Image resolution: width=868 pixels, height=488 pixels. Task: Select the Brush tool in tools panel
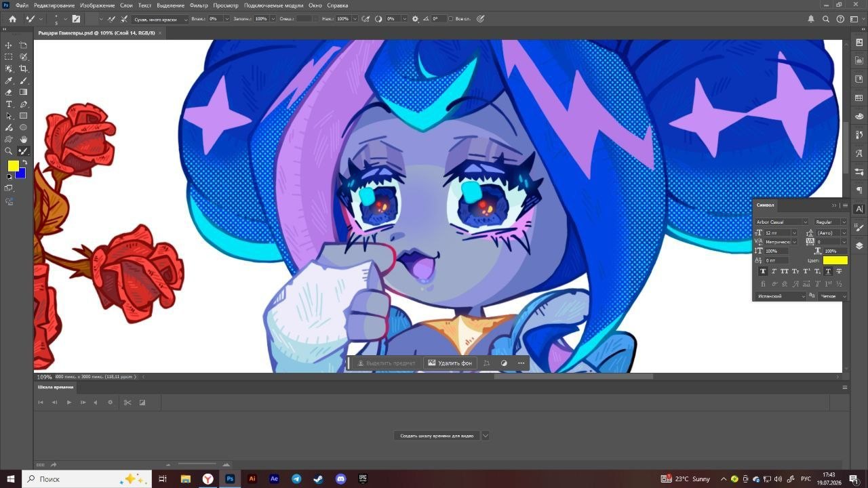pos(24,81)
